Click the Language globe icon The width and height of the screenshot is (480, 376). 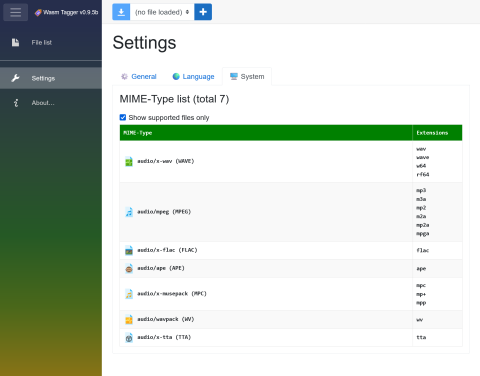(176, 77)
